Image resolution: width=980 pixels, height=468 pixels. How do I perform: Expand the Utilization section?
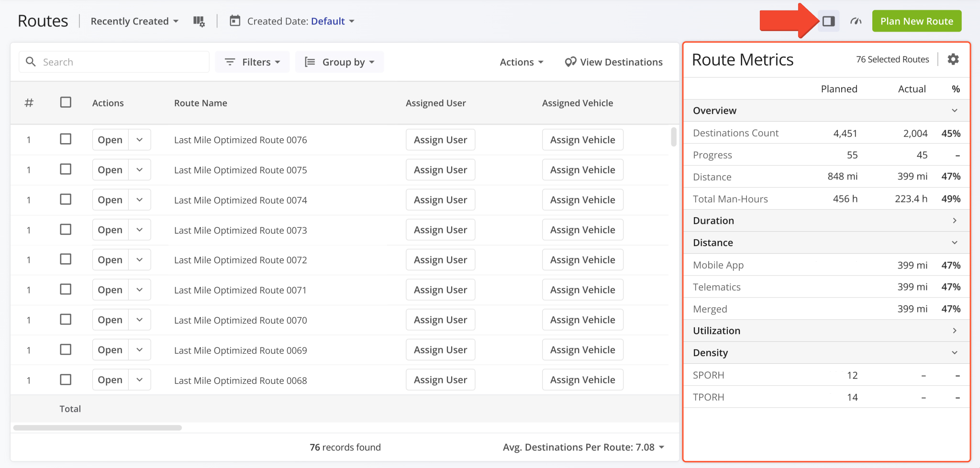(954, 330)
